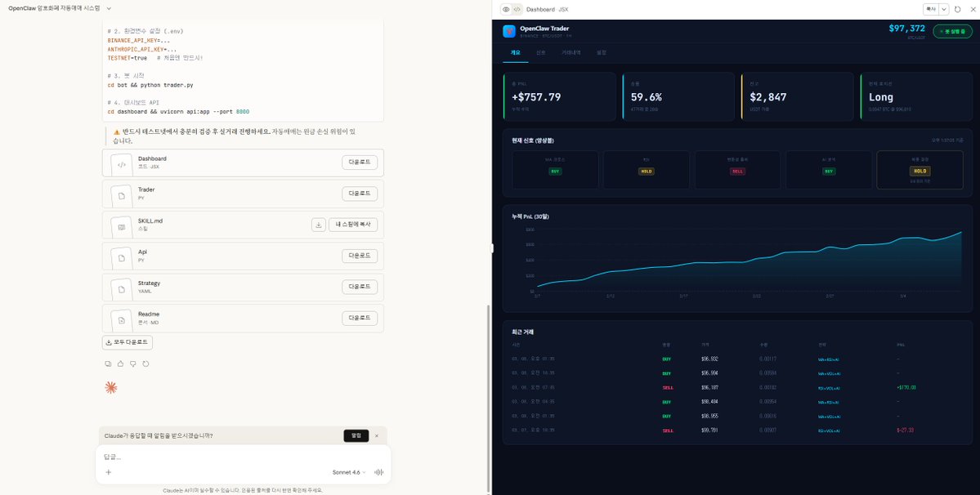Select the 설정 settings tab
Screen dimensions: 980x495
tap(602, 53)
